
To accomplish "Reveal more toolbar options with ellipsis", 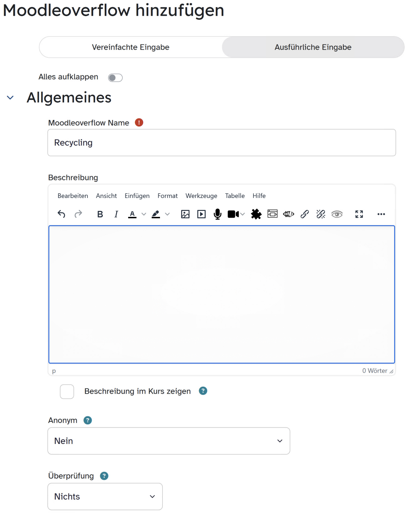I will pyautogui.click(x=381, y=214).
